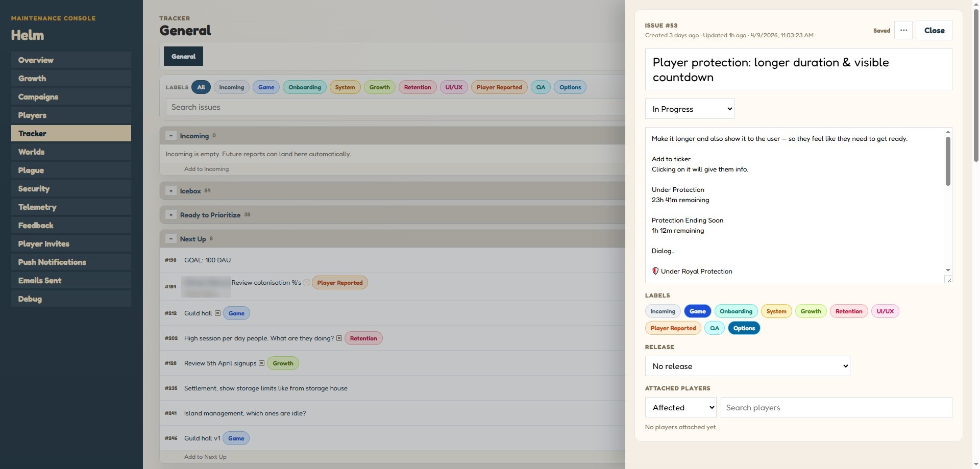This screenshot has height=469, width=980.
Task: Deselect the Game label on issue #53
Action: tap(697, 311)
